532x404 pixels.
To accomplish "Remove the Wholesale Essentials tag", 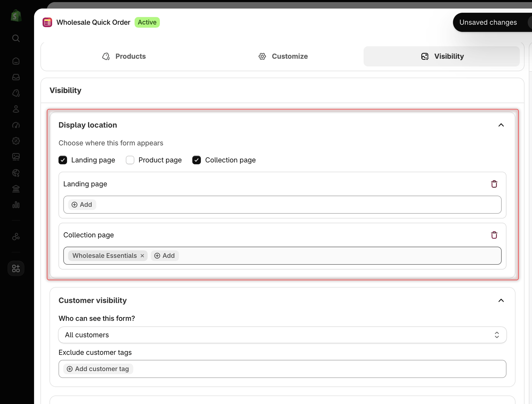I will pyautogui.click(x=142, y=256).
